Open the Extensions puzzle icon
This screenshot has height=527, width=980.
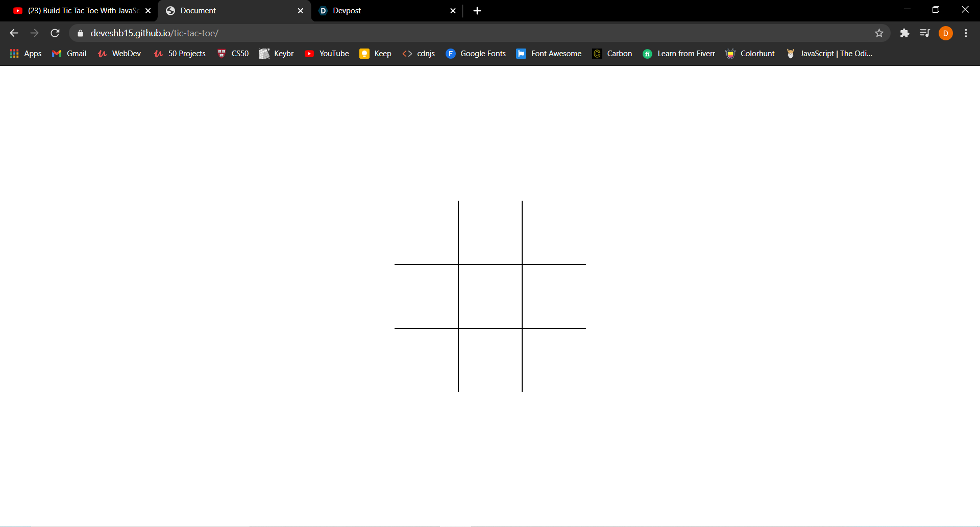pyautogui.click(x=904, y=33)
